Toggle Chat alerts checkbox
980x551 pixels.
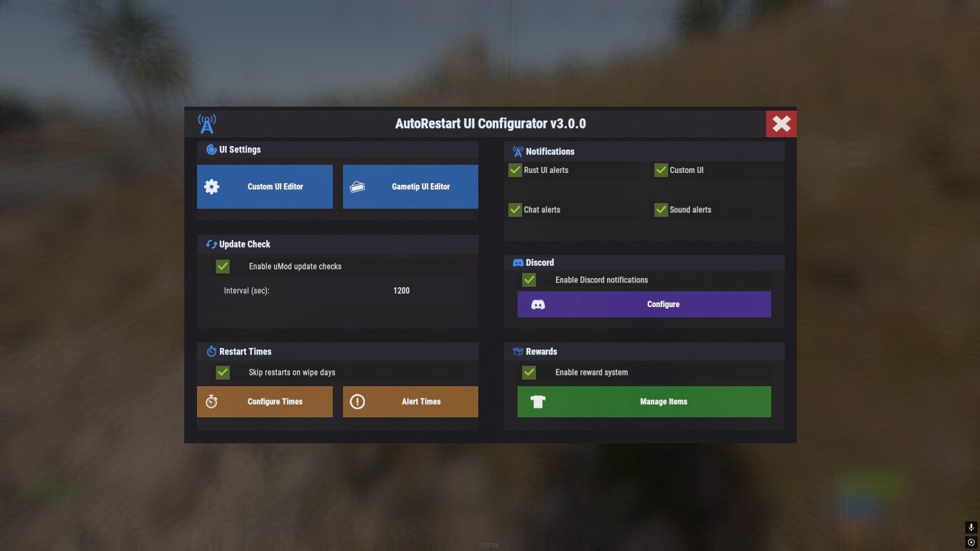coord(515,210)
